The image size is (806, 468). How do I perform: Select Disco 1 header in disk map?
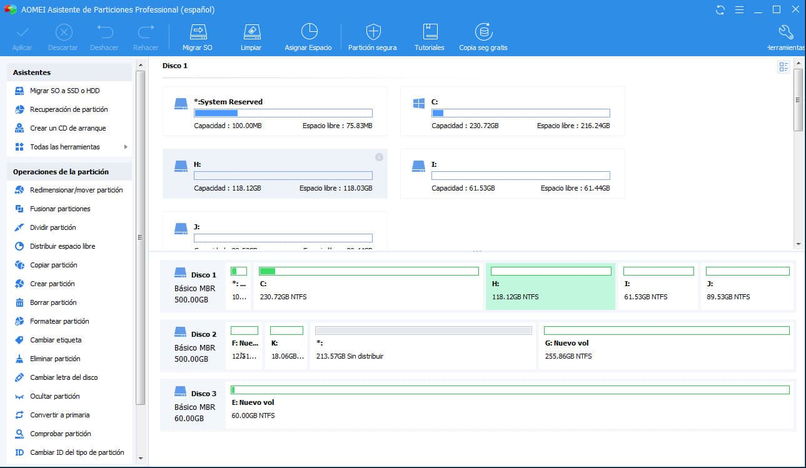(x=194, y=286)
